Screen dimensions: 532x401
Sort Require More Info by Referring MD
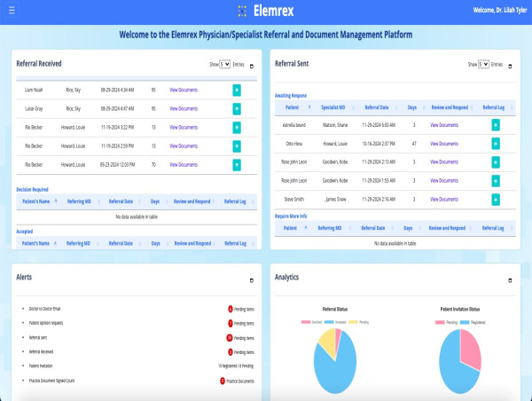[x=330, y=228]
